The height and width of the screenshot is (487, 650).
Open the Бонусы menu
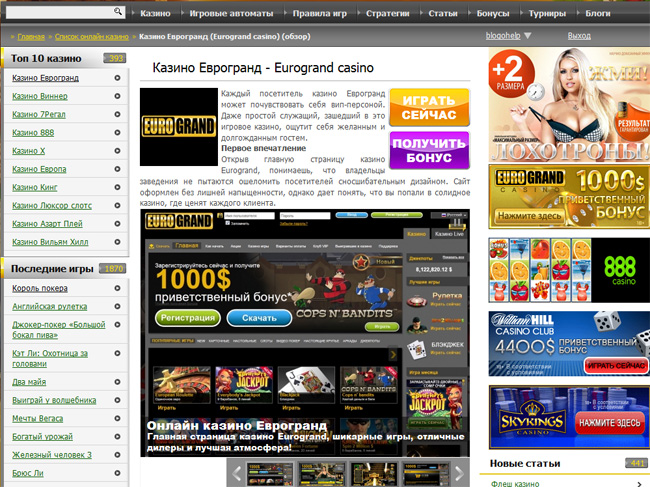[x=493, y=14]
